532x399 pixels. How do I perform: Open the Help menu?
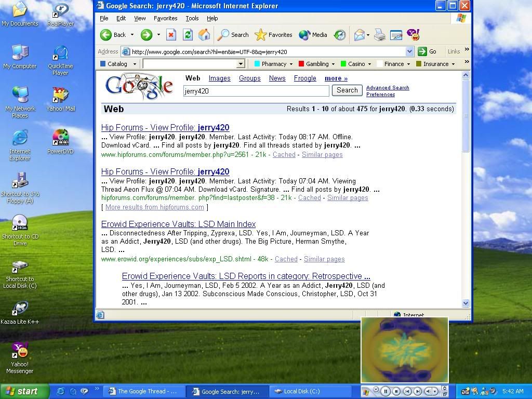212,18
